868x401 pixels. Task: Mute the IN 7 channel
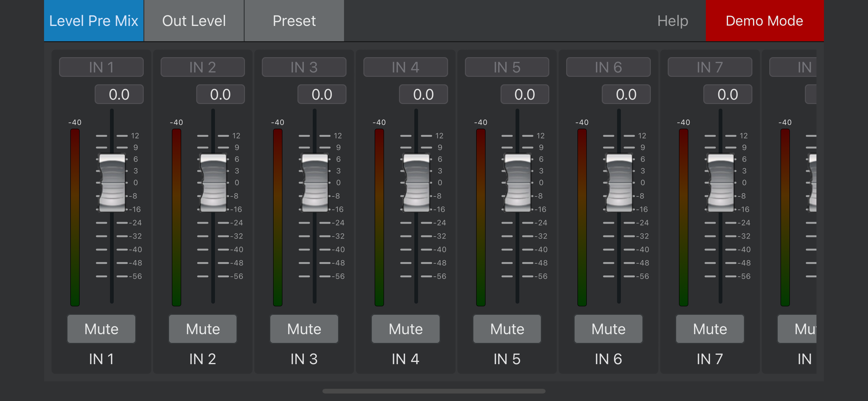(x=710, y=329)
